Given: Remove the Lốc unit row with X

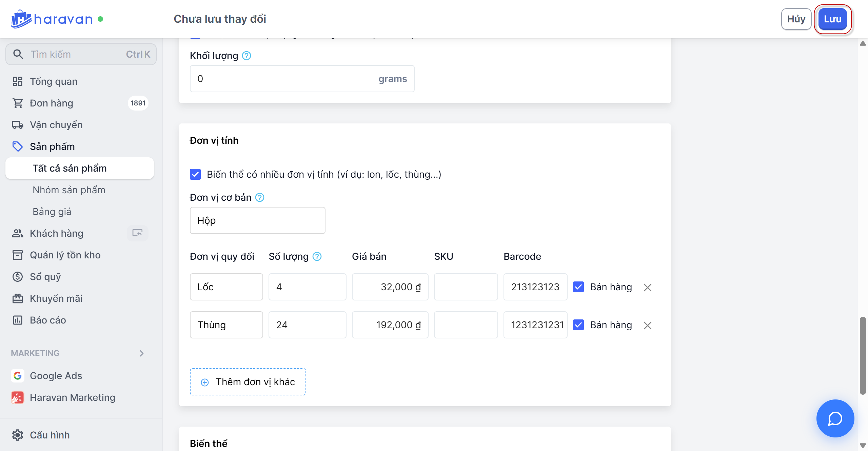Looking at the screenshot, I should click(x=647, y=288).
